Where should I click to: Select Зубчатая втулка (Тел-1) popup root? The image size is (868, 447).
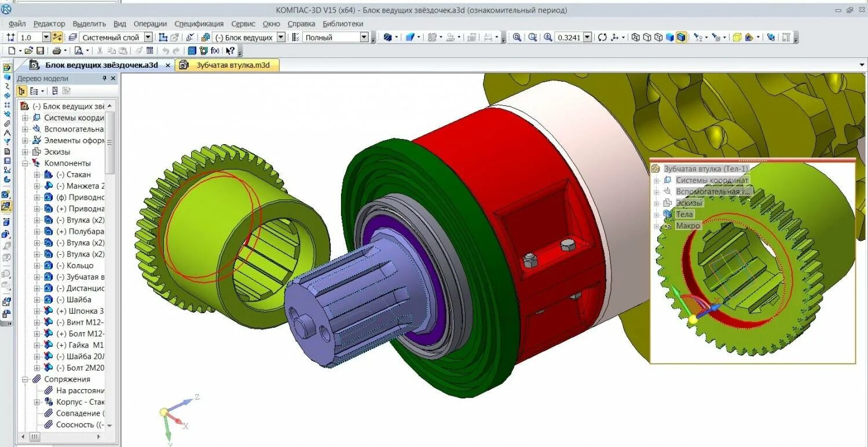(706, 168)
